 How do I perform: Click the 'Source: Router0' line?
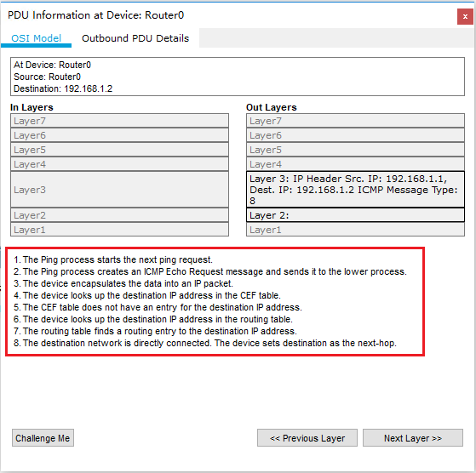48,77
